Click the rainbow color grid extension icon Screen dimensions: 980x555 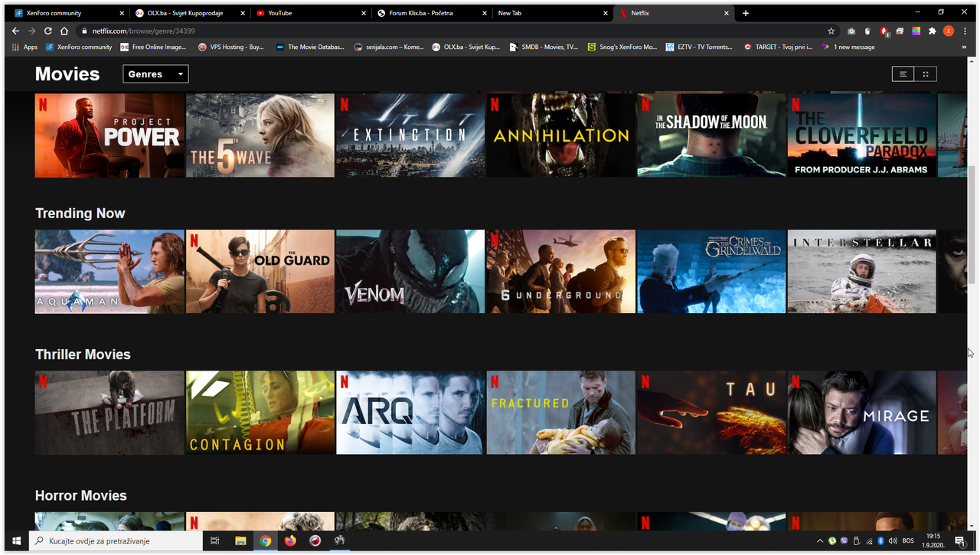click(x=916, y=31)
